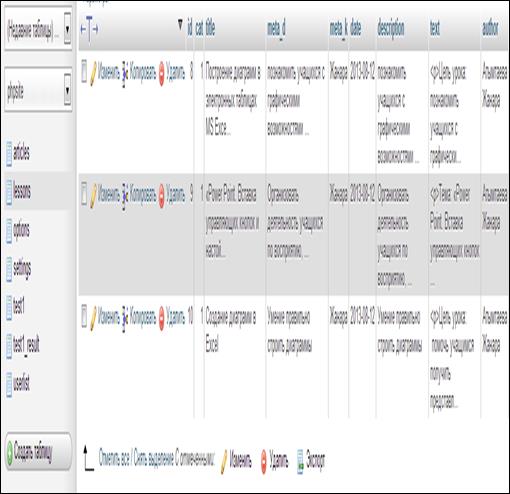Sort by the text column header
The height and width of the screenshot is (494, 510).
(435, 28)
